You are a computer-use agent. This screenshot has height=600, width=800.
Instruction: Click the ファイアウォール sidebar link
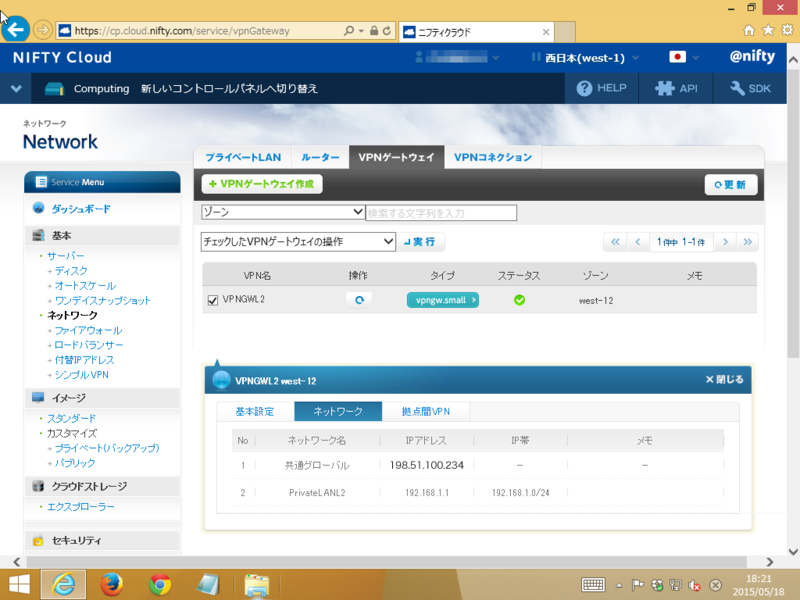point(88,330)
